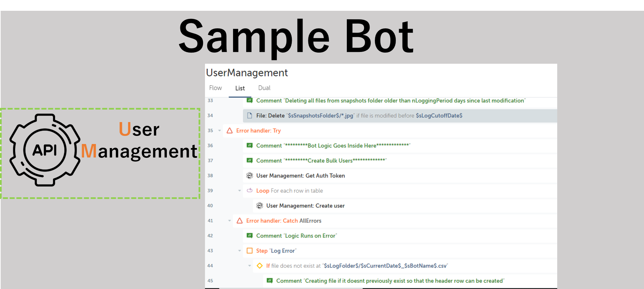Collapse the Loop For each row block
Image resolution: width=644 pixels, height=289 pixels.
pyautogui.click(x=239, y=191)
